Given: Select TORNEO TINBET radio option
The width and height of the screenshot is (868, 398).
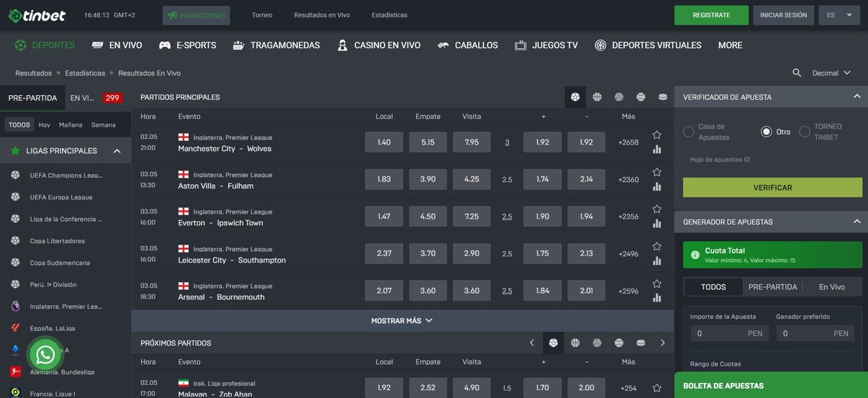Looking at the screenshot, I should coord(805,132).
